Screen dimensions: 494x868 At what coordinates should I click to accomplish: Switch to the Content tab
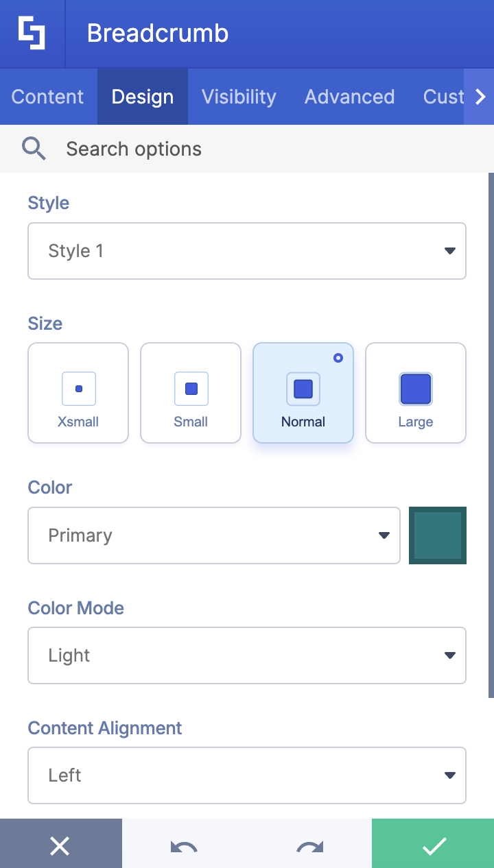tap(47, 96)
